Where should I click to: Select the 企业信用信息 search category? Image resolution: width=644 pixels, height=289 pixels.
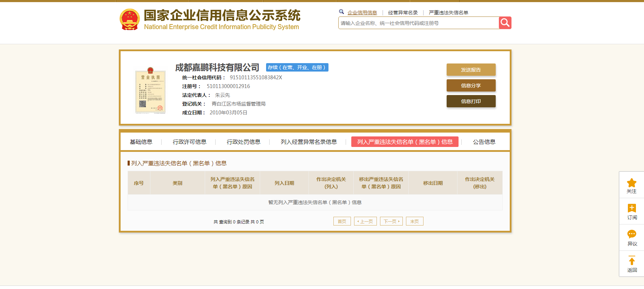(362, 13)
